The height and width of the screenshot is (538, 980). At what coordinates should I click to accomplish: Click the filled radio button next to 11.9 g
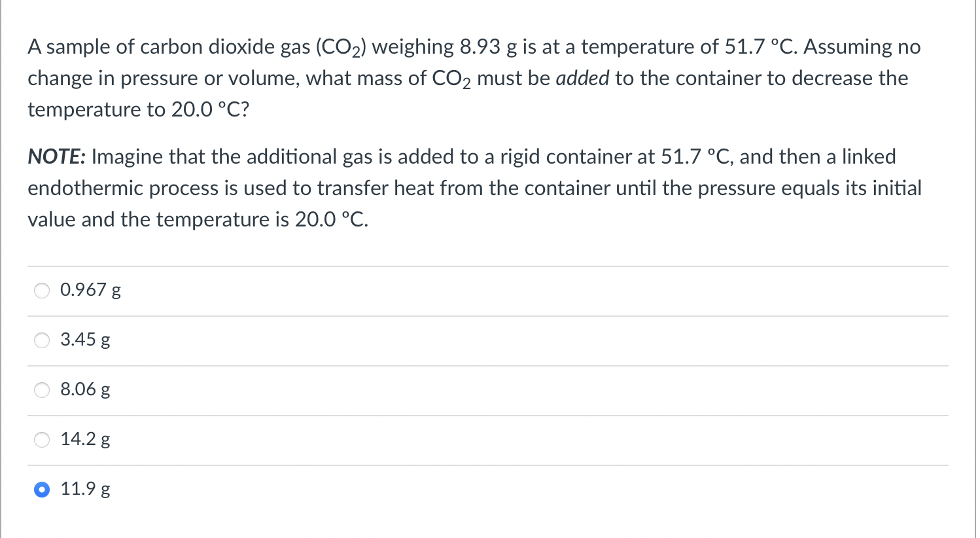(x=41, y=489)
